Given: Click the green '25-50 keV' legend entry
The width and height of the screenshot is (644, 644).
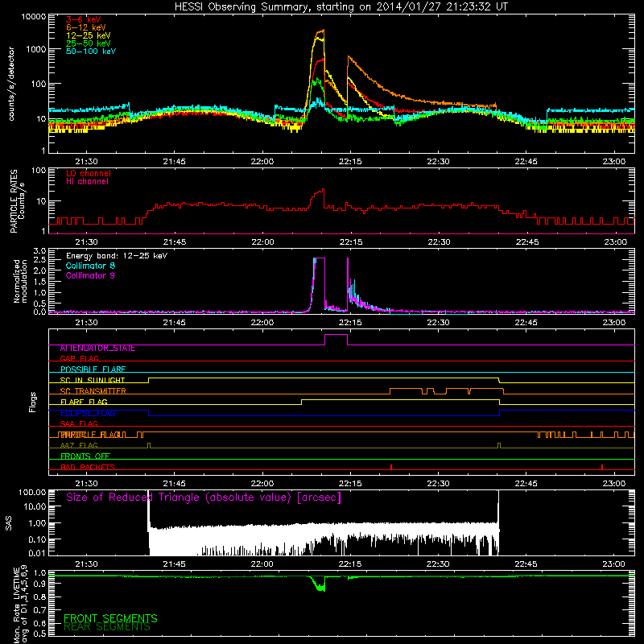Looking at the screenshot, I should [89, 43].
